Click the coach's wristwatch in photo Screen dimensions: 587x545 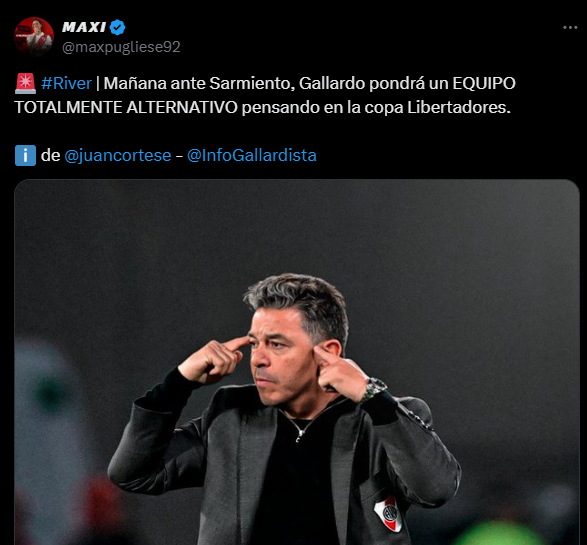click(375, 389)
